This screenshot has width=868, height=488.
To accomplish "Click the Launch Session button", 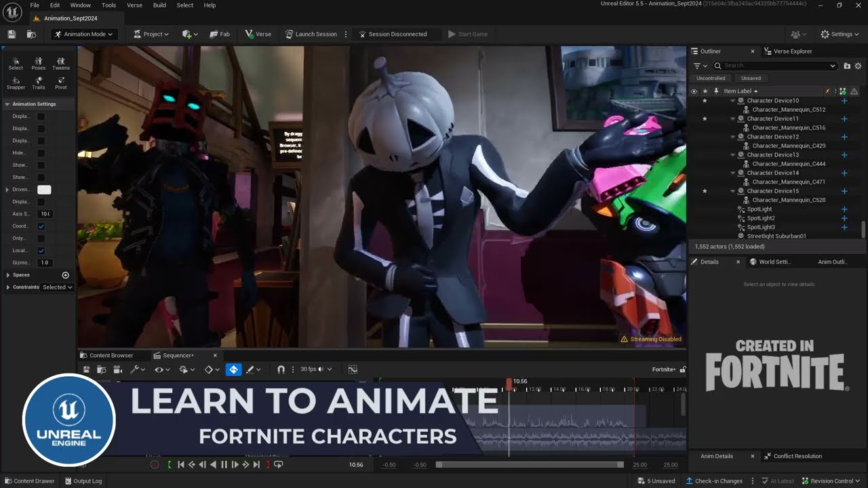I will coord(311,34).
